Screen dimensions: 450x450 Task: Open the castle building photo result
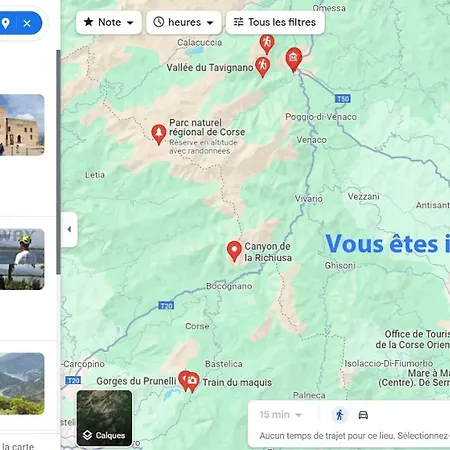tap(22, 125)
